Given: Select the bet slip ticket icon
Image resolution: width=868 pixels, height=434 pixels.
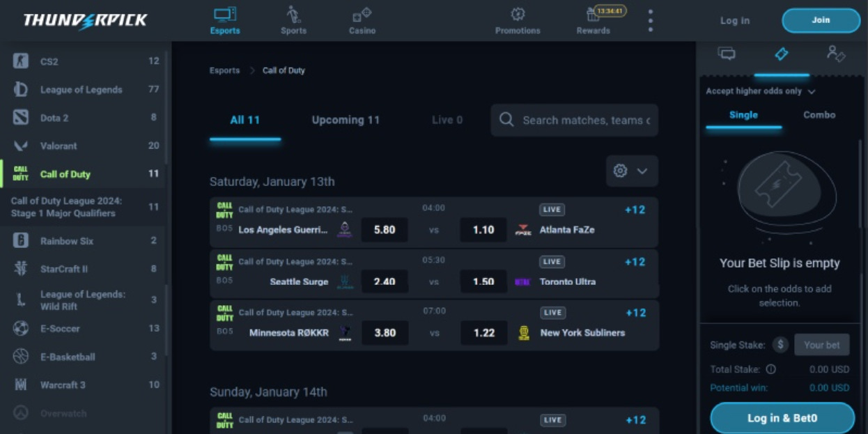Looking at the screenshot, I should (781, 54).
